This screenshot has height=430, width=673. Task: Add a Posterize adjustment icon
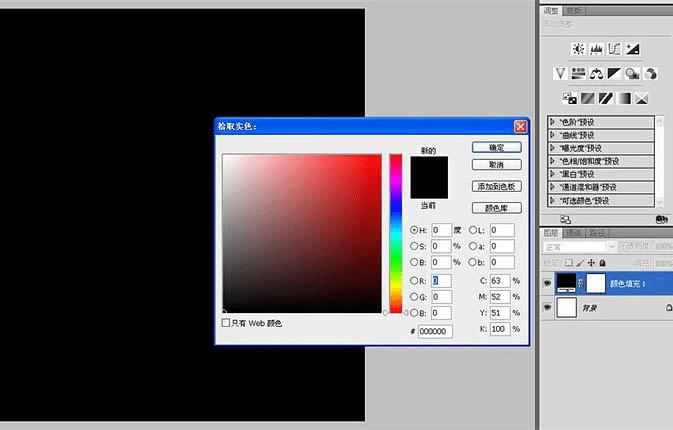[588, 98]
